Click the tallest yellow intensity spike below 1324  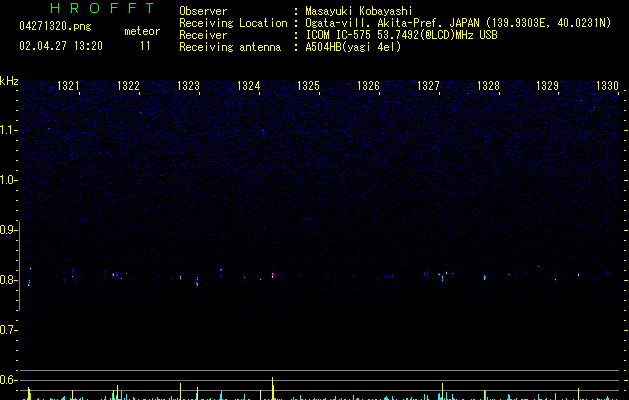273,388
